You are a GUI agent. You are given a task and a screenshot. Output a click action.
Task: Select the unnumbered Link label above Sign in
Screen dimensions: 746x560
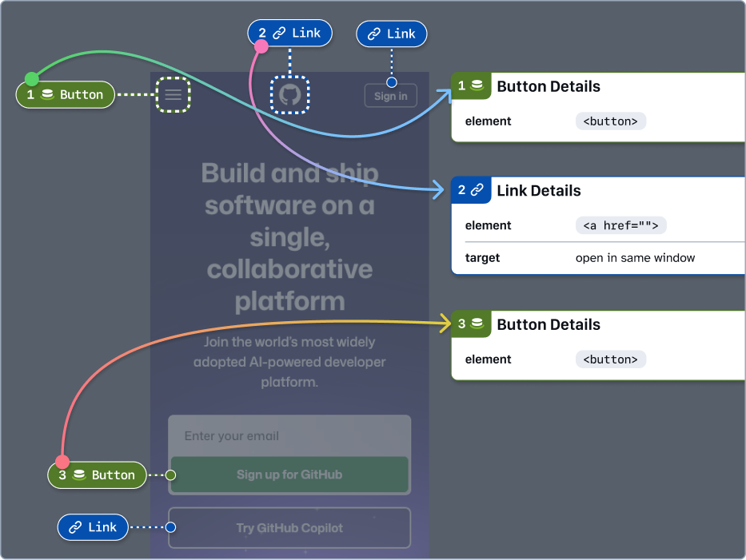tap(392, 34)
